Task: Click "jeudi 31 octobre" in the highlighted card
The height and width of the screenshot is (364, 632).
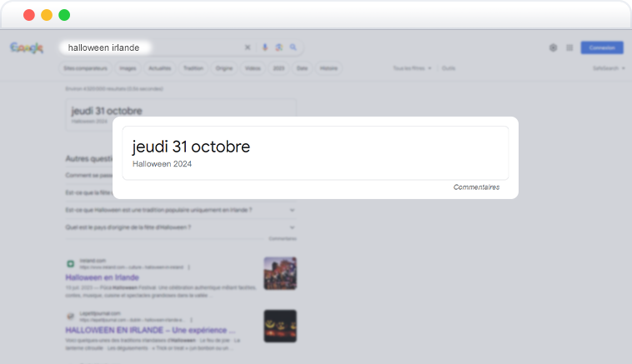Action: coord(191,147)
